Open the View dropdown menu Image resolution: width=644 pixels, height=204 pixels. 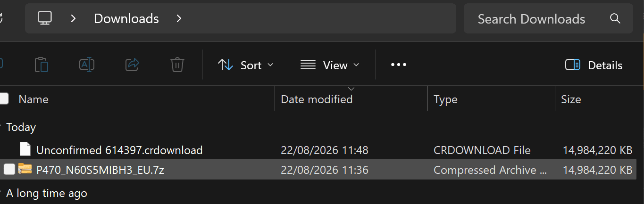(x=330, y=65)
